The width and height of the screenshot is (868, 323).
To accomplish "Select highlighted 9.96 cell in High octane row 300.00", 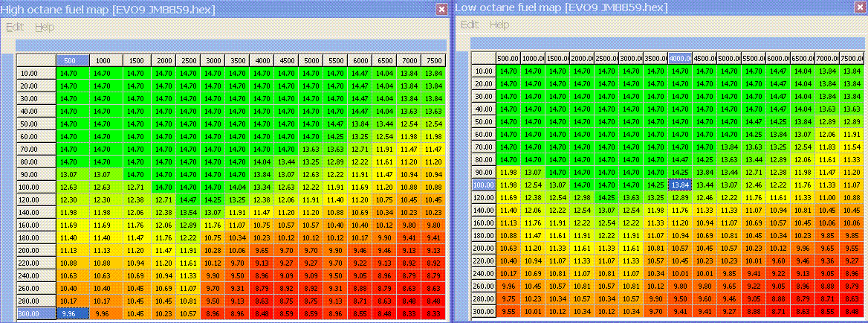I will tap(73, 313).
